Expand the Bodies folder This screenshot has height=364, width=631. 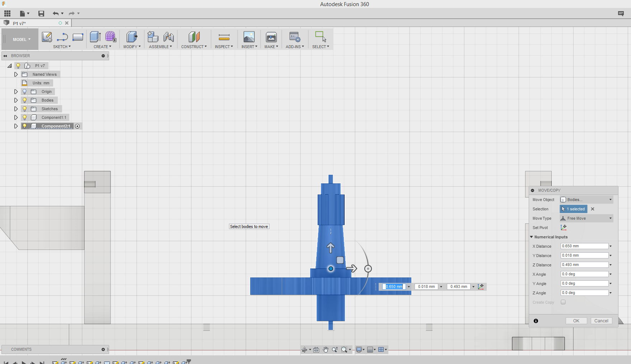tap(16, 100)
